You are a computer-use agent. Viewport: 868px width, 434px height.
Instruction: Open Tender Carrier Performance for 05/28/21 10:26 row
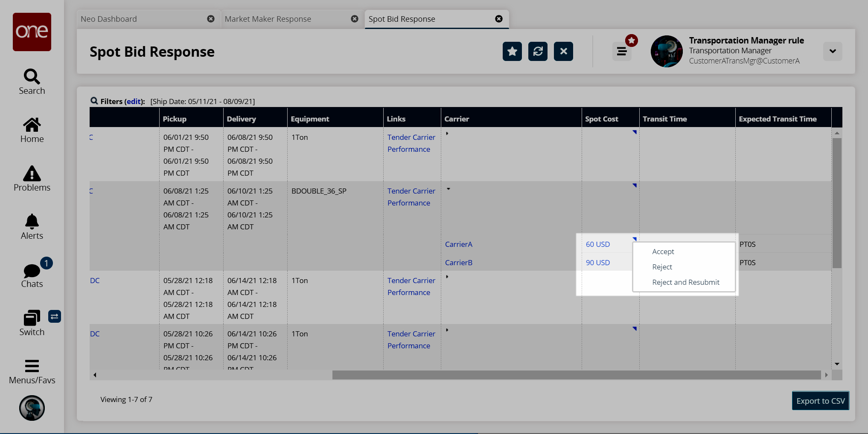[x=411, y=340]
